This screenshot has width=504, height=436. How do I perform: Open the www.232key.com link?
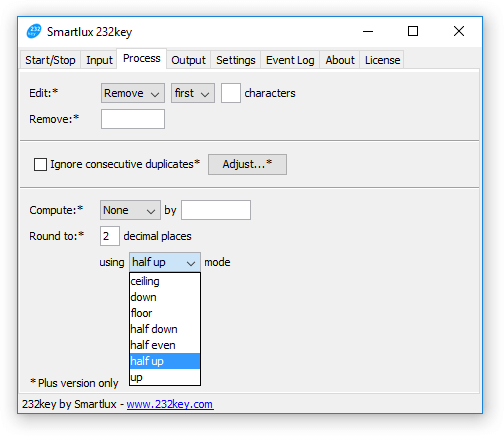click(170, 404)
